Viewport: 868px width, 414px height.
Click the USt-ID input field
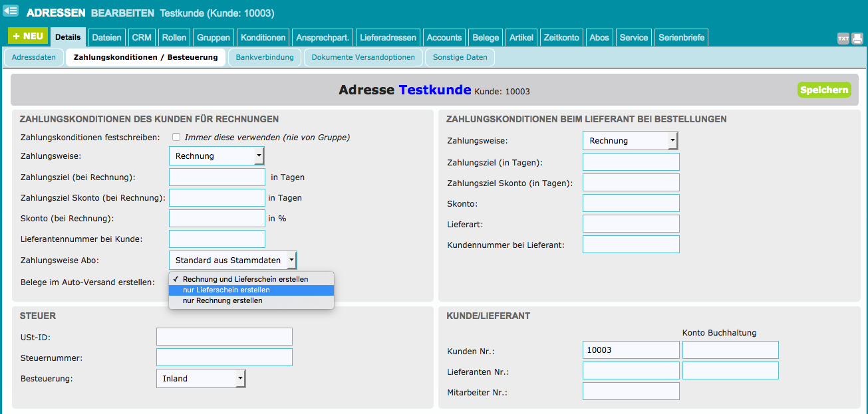coord(224,336)
